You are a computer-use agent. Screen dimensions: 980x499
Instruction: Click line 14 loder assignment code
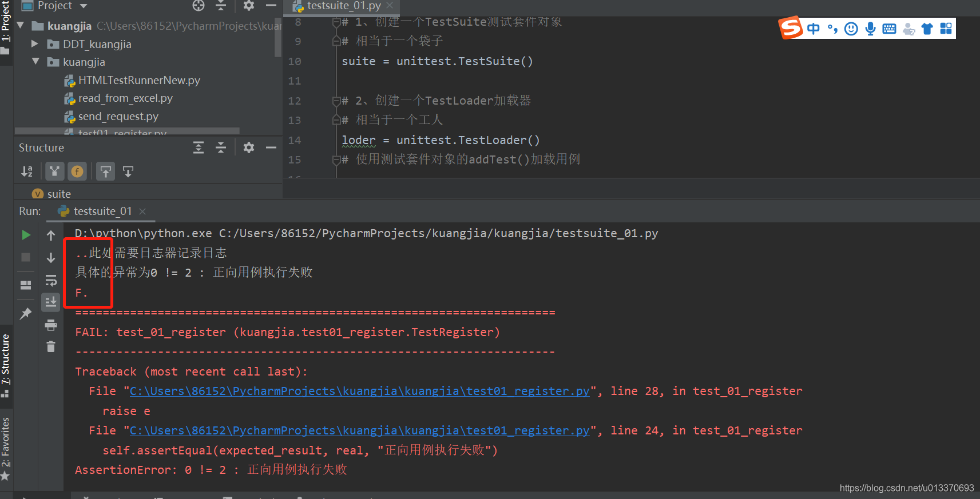(x=441, y=140)
